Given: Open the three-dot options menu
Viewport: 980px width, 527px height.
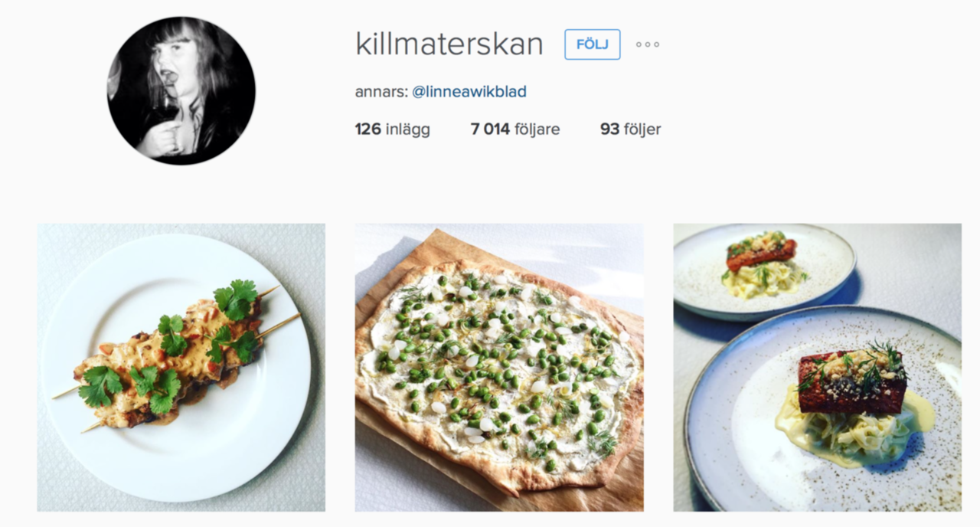Looking at the screenshot, I should [648, 44].
